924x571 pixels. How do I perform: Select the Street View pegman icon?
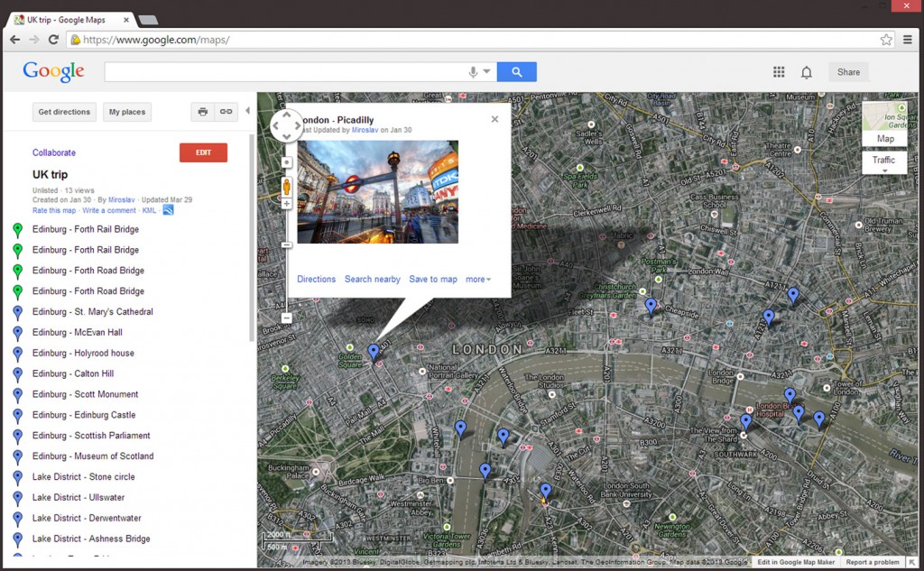(x=287, y=187)
